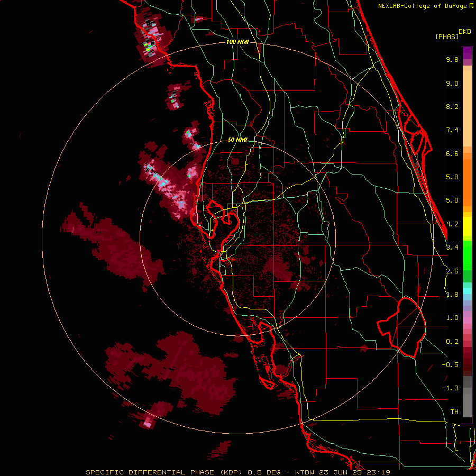Select the 9.8 value on the scale

pos(452,59)
